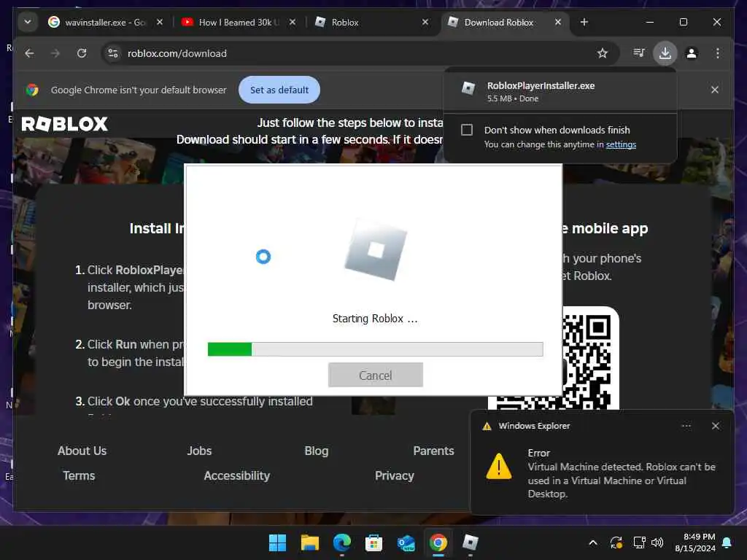
Task: Click the yellow warning icon in notification
Action: [499, 466]
